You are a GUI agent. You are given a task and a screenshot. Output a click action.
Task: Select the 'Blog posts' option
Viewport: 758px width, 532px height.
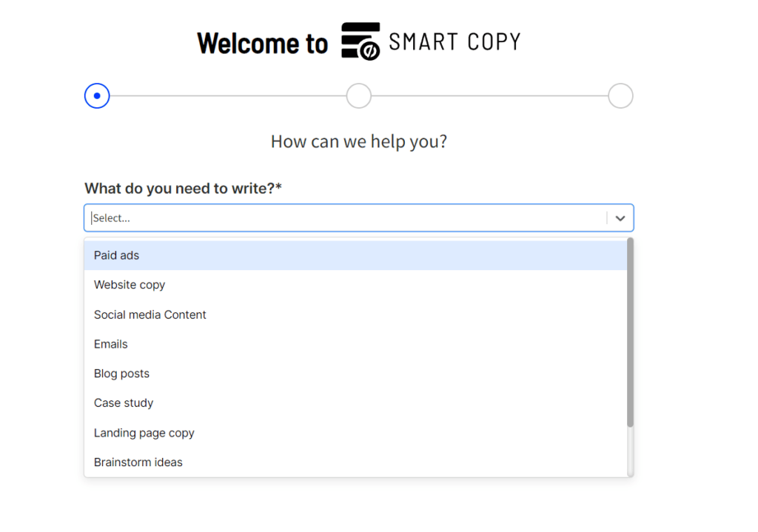pos(355,374)
